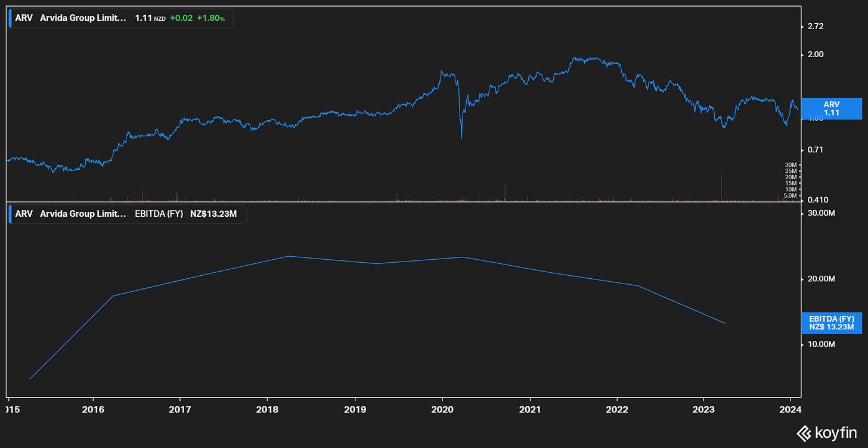Click the ARV 1.11 price tag on the axis
This screenshot has height=448, width=868.
(832, 108)
